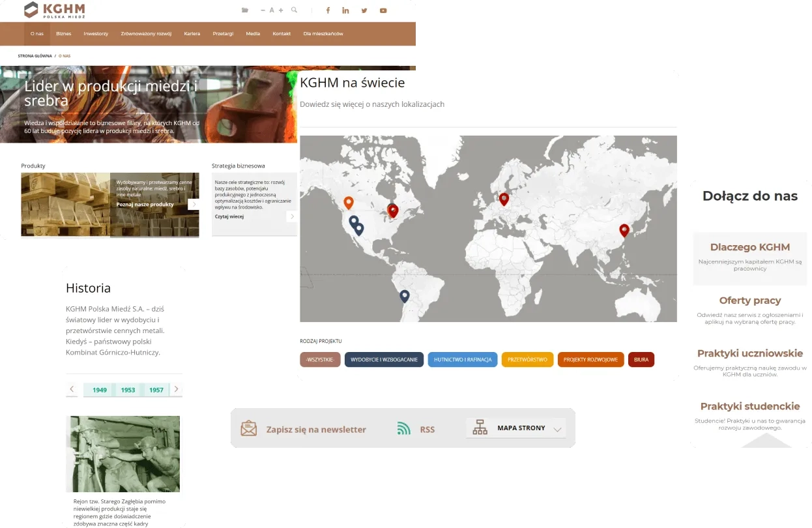Filter projects by Hutnictwo i rafinacja
812x528 pixels.
(462, 360)
